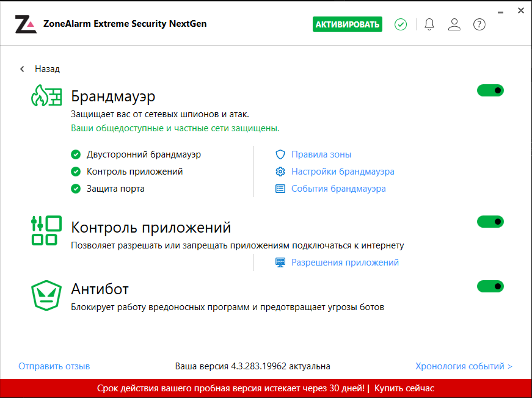Image resolution: width=532 pixels, height=398 pixels.
Task: Minimize the ZoneAlarm window
Action: pos(500,12)
